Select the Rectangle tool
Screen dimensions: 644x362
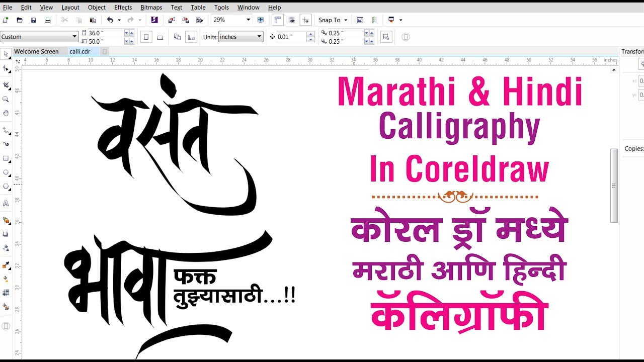click(6, 158)
